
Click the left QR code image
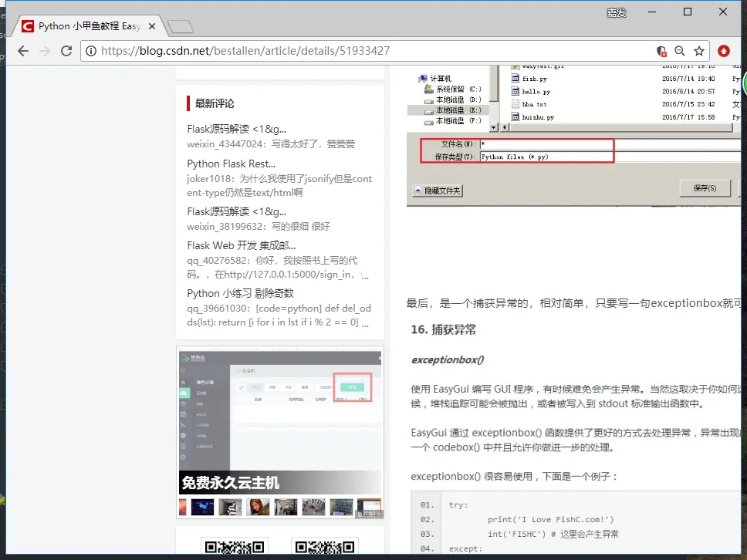[x=235, y=547]
